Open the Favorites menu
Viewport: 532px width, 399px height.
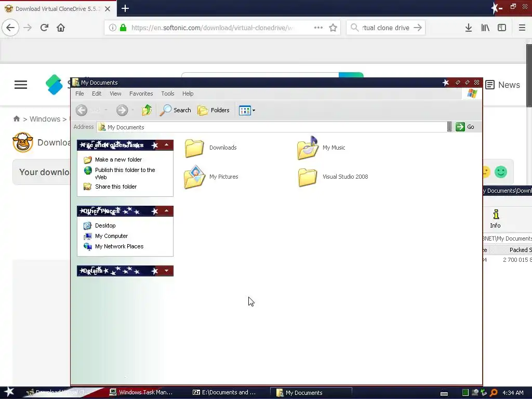pyautogui.click(x=141, y=94)
